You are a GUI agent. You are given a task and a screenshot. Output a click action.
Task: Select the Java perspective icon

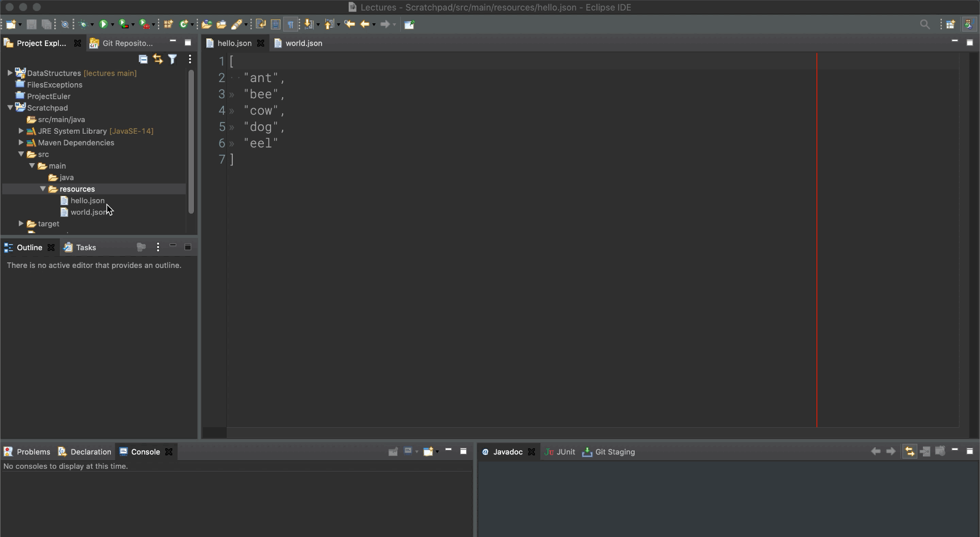[x=968, y=24]
